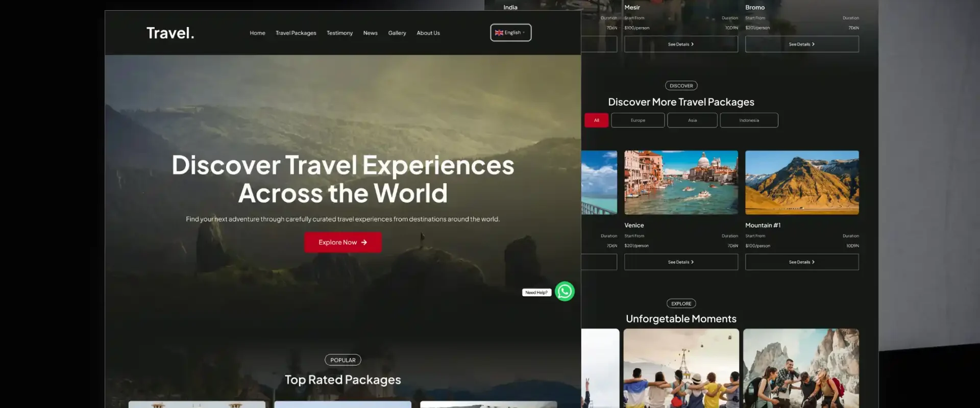Click Mountain #1's 10D9N duration

pos(852,246)
